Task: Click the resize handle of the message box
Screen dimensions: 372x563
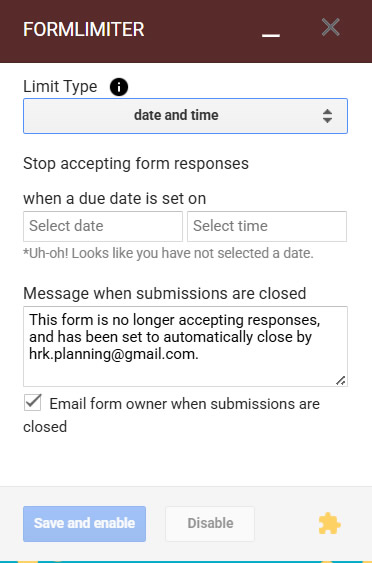Action: coord(341,381)
